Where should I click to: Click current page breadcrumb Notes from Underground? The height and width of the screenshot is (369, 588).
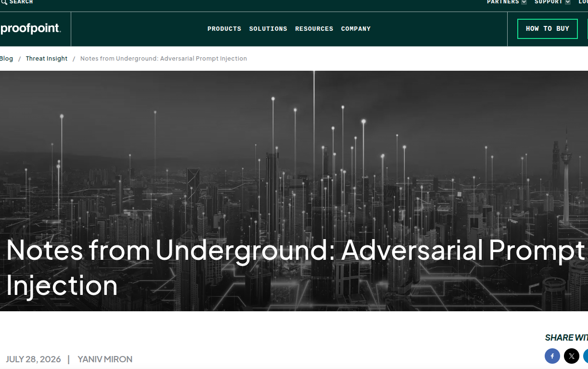tap(164, 59)
